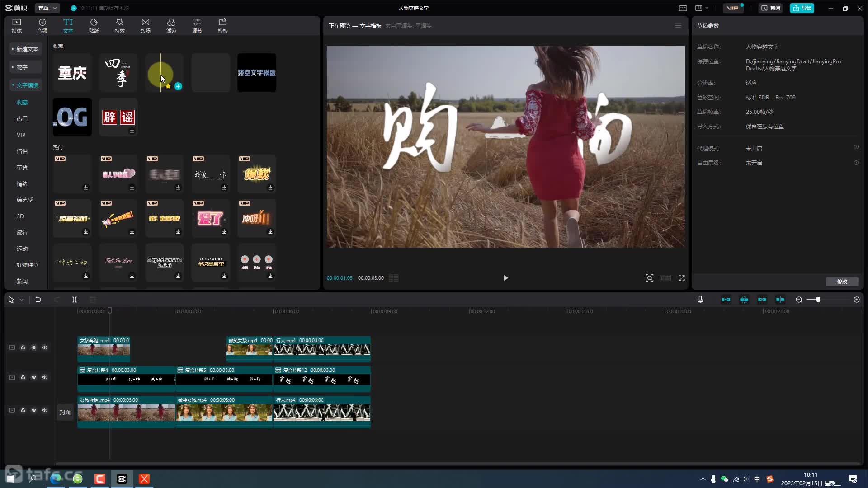Image resolution: width=868 pixels, height=488 pixels.
Task: Click the 修改 (Modify) button
Action: 842,282
